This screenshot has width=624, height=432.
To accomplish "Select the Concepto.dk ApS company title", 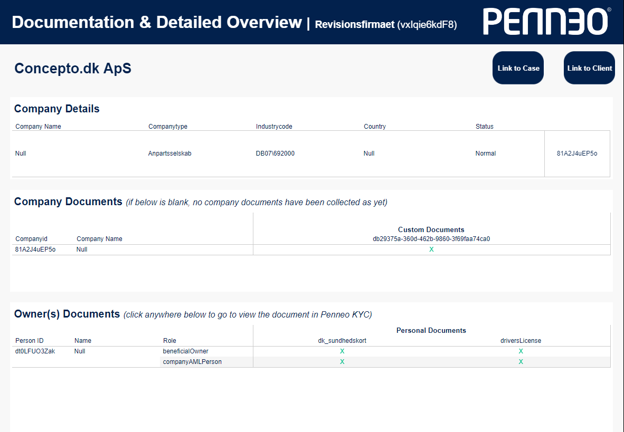I will 73,68.
